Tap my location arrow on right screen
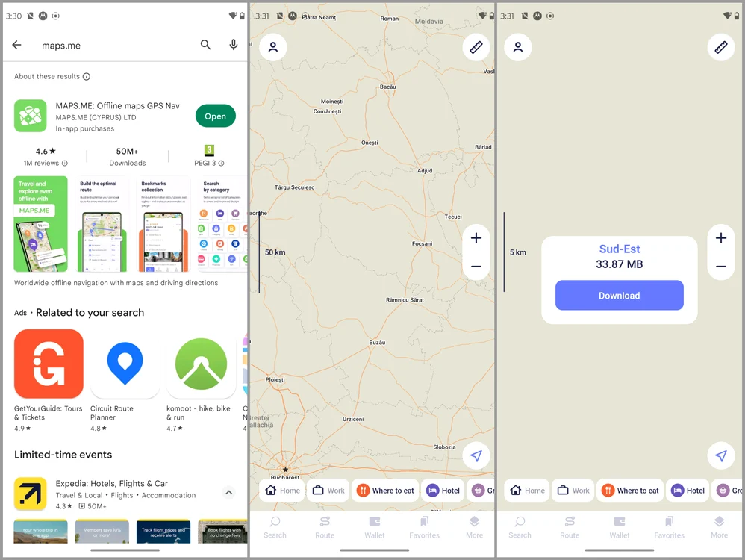 (721, 456)
